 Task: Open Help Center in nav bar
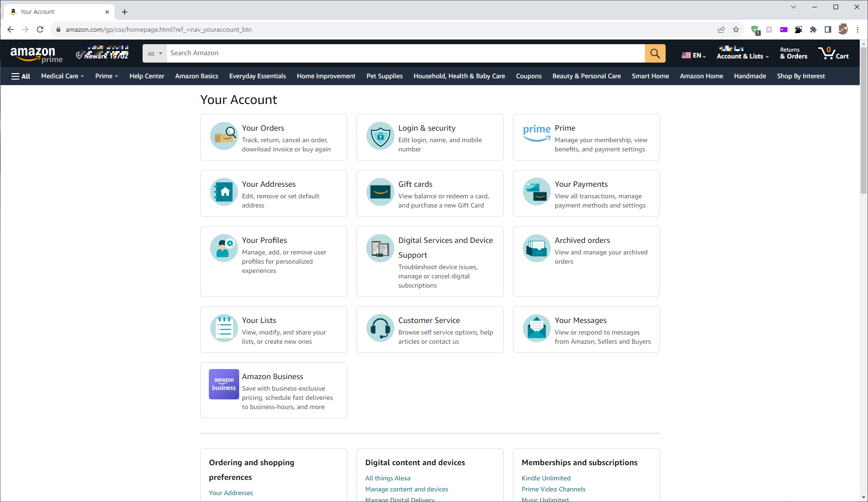pos(147,76)
